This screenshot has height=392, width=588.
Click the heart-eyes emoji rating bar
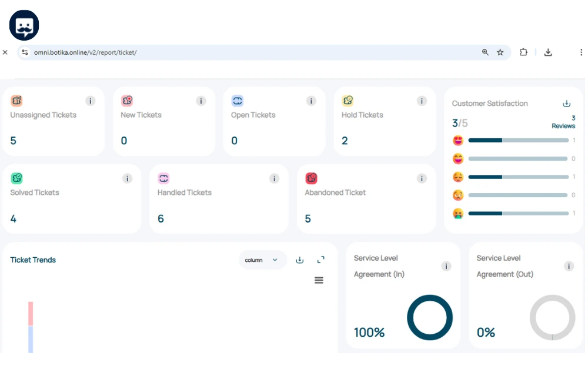coord(518,141)
